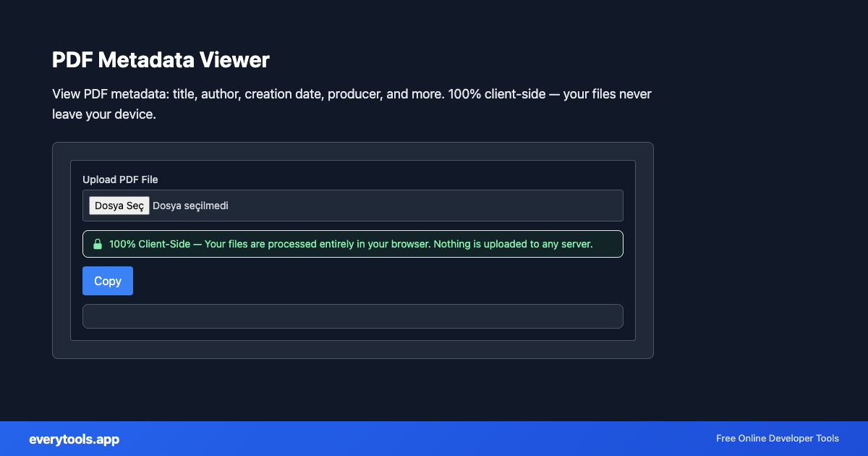Click the Upload PDF File label
This screenshot has height=456, width=868.
(x=120, y=180)
